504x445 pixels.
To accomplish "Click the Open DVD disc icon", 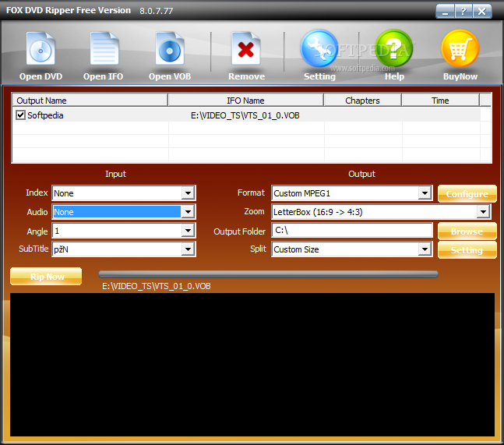I will point(41,49).
